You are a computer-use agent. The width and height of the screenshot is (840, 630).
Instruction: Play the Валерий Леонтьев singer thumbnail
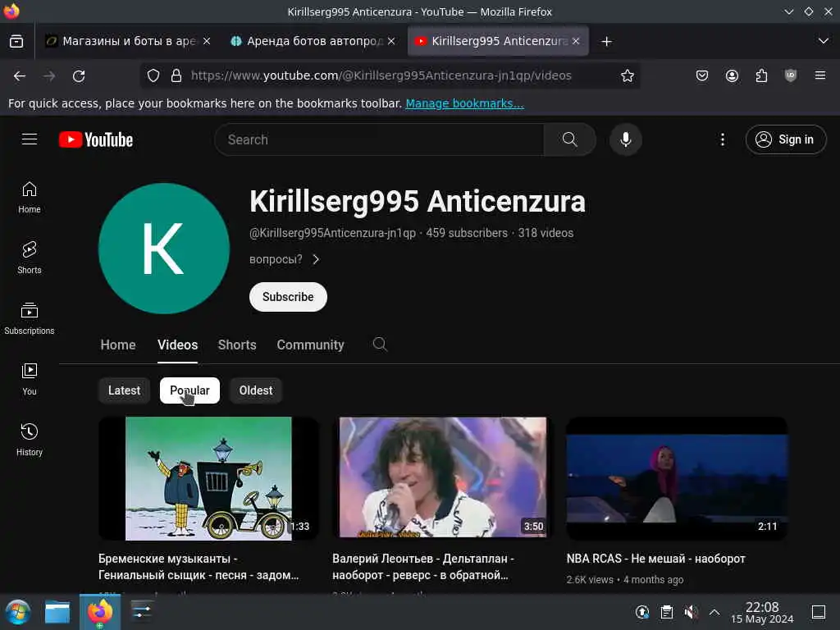[442, 478]
